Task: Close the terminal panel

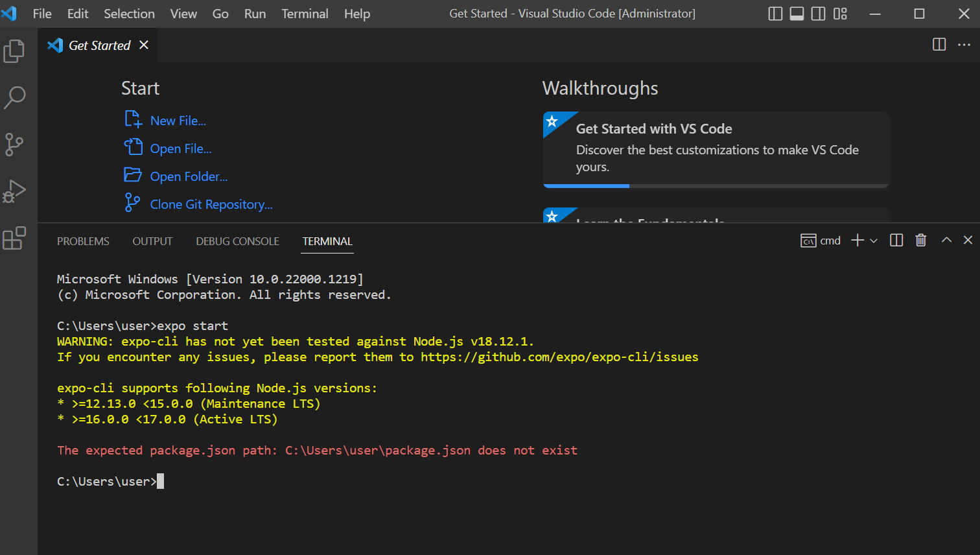Action: pos(968,240)
